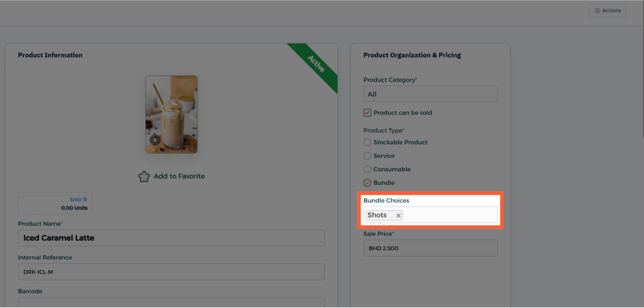Open the Actions menu
This screenshot has height=308, width=644.
607,10
